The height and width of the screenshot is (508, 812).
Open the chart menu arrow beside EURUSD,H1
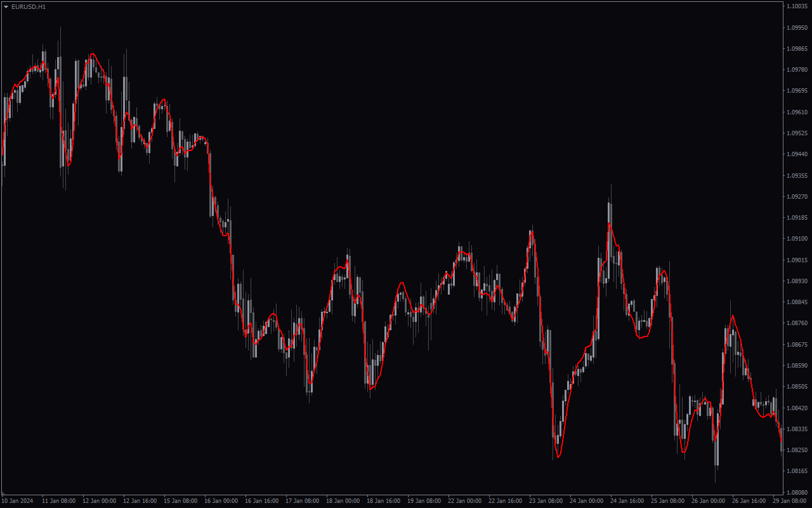[6, 6]
